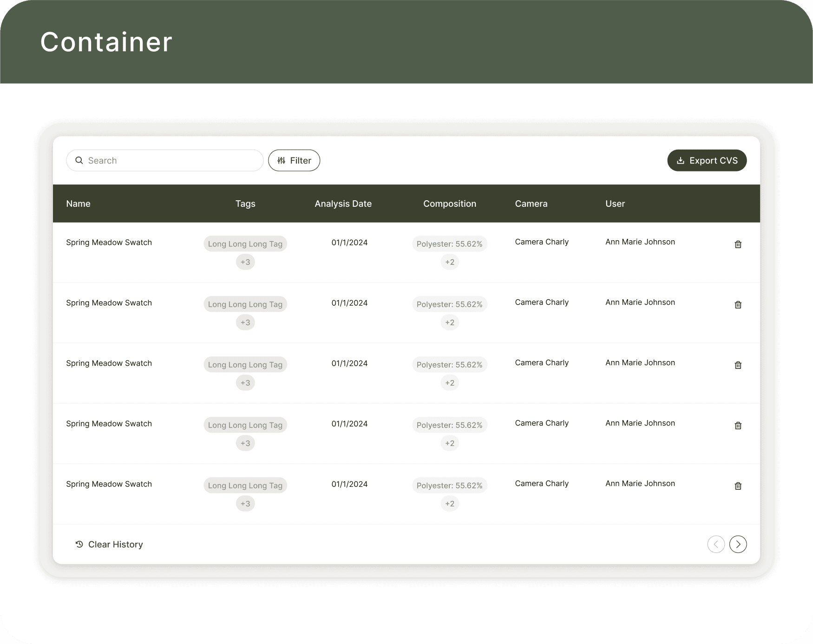Delete the second row with the trash icon
Screen dimensions: 813x644
pyautogui.click(x=738, y=304)
